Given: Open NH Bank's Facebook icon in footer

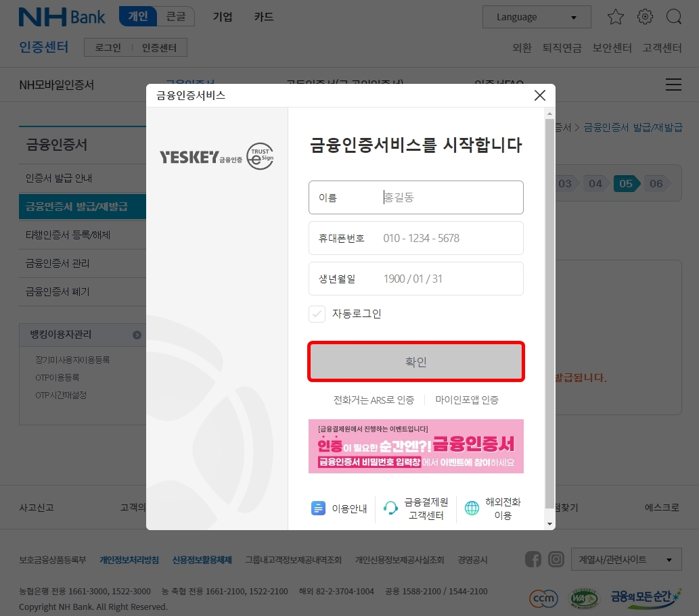Looking at the screenshot, I should point(533,559).
